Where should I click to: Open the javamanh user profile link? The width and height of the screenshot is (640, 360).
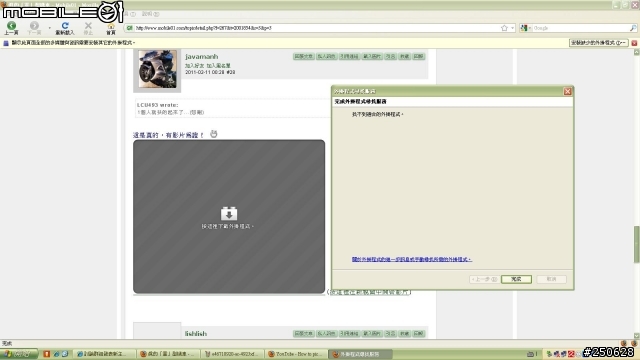pos(201,56)
